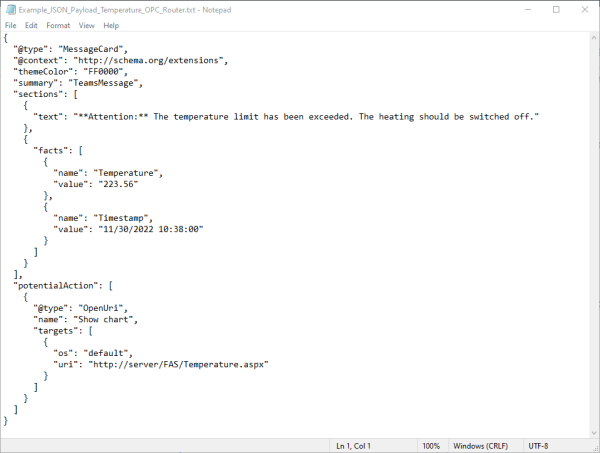The height and width of the screenshot is (453, 600).
Task: Click the "11/30/2022 10:38:00" value
Action: click(151, 229)
